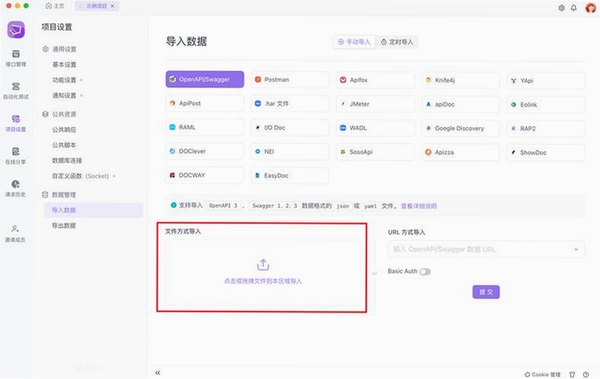Select .har 文件 import format
600x379 pixels.
pos(290,104)
